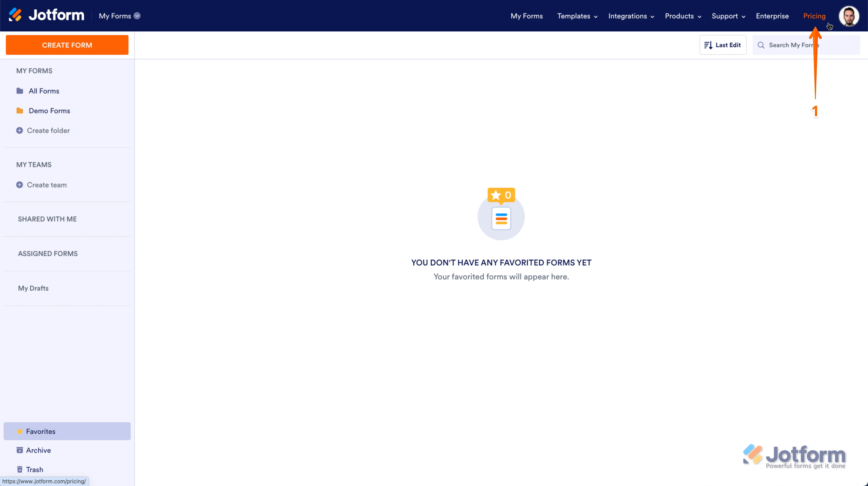The width and height of the screenshot is (868, 486).
Task: Expand the Templates dropdown menu
Action: coord(577,16)
